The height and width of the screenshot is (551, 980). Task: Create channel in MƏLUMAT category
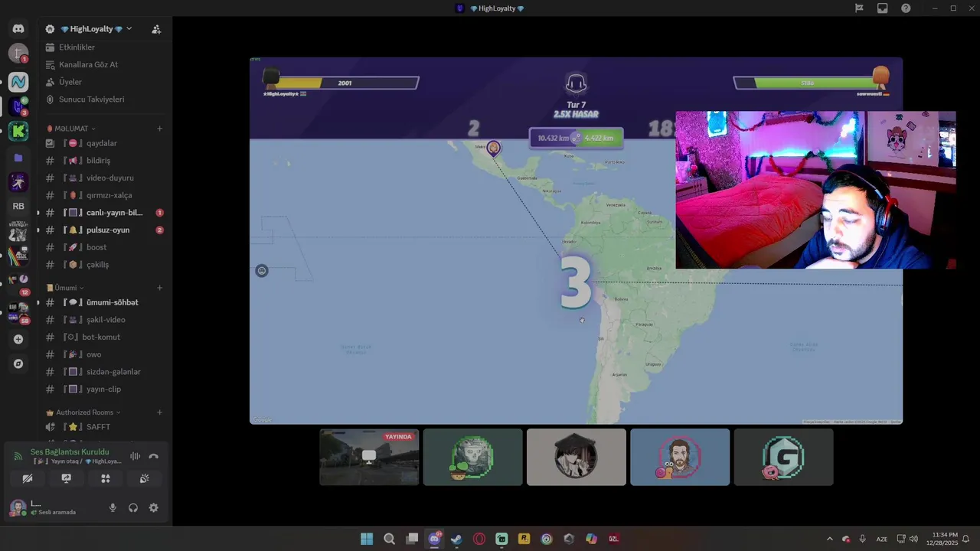tap(160, 129)
